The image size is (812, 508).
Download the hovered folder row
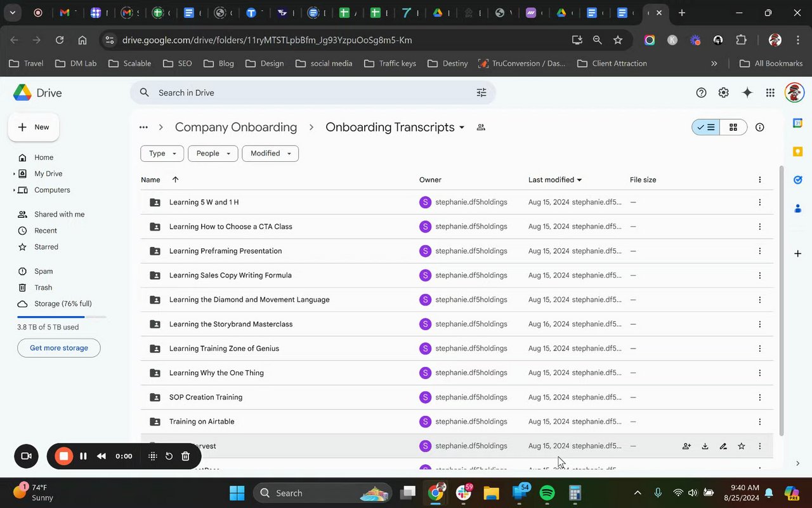(x=705, y=446)
